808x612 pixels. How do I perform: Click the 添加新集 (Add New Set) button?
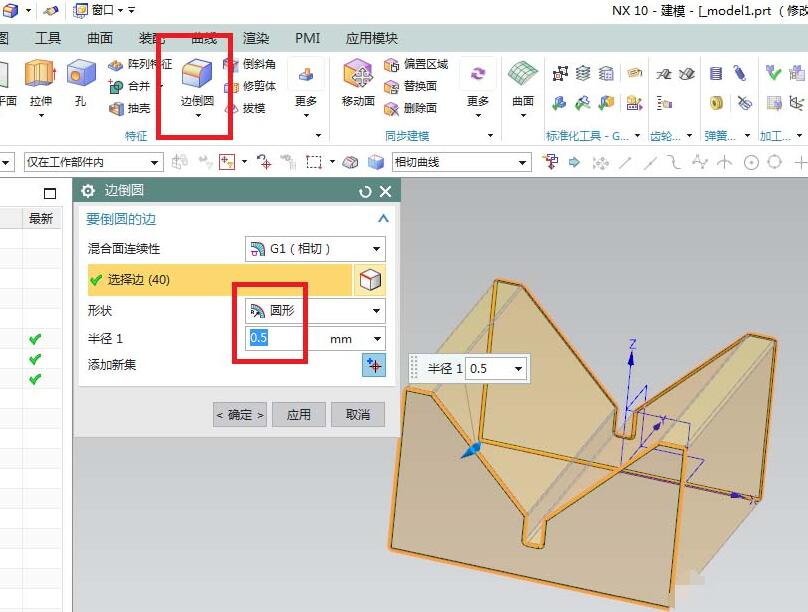pos(373,366)
